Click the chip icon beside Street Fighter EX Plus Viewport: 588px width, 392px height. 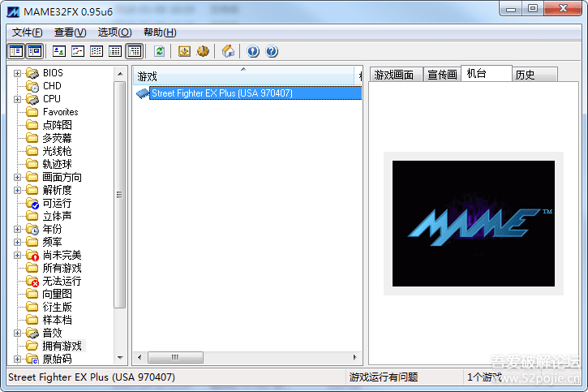143,93
